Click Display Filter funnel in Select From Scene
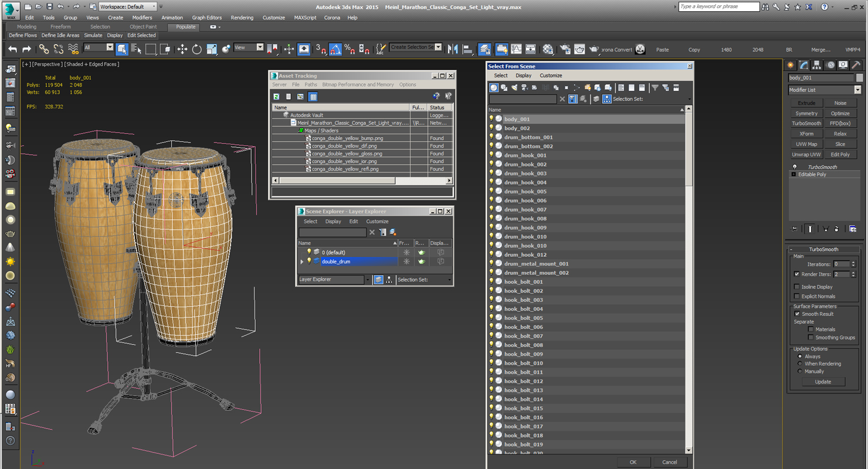Viewport: 868px width, 469px height. (x=655, y=87)
